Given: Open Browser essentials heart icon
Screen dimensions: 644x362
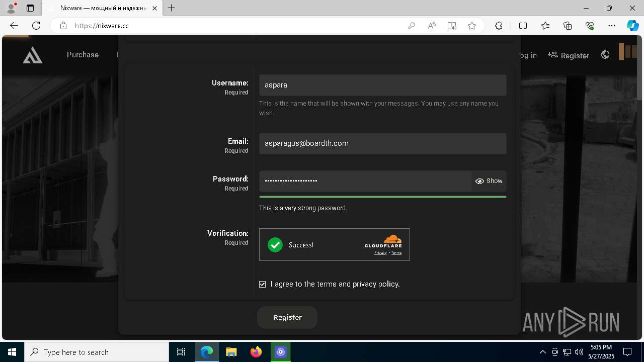Looking at the screenshot, I should [590, 26].
